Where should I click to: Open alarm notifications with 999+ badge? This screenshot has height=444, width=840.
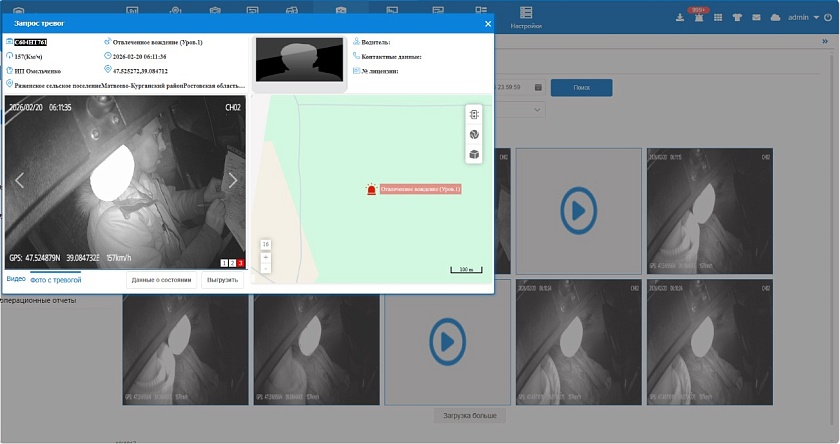pos(698,17)
